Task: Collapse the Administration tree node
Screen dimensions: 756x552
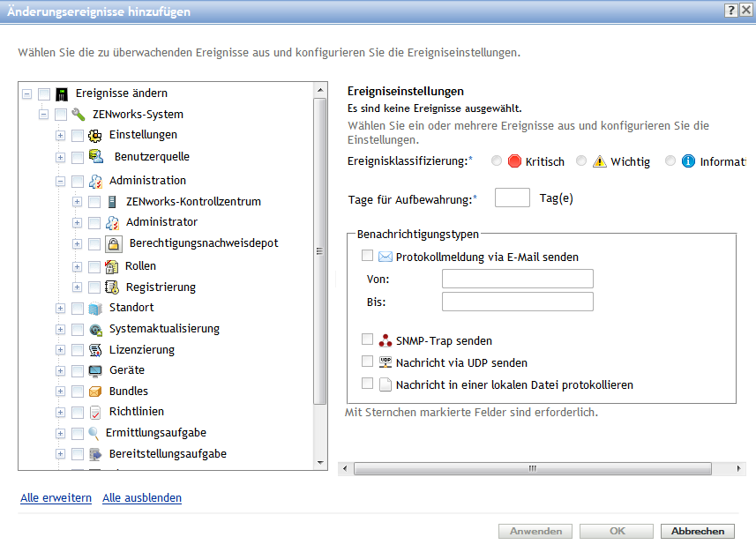Action: coord(61,182)
